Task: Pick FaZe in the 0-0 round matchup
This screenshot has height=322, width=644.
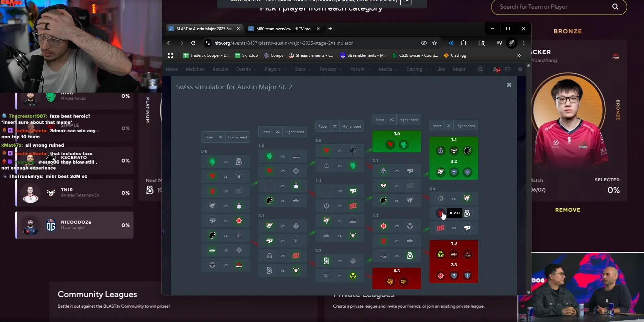Action: [212, 176]
